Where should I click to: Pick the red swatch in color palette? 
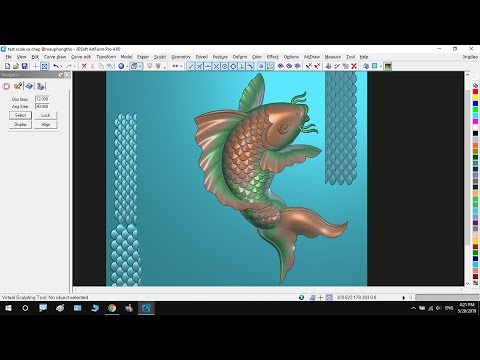[475, 91]
